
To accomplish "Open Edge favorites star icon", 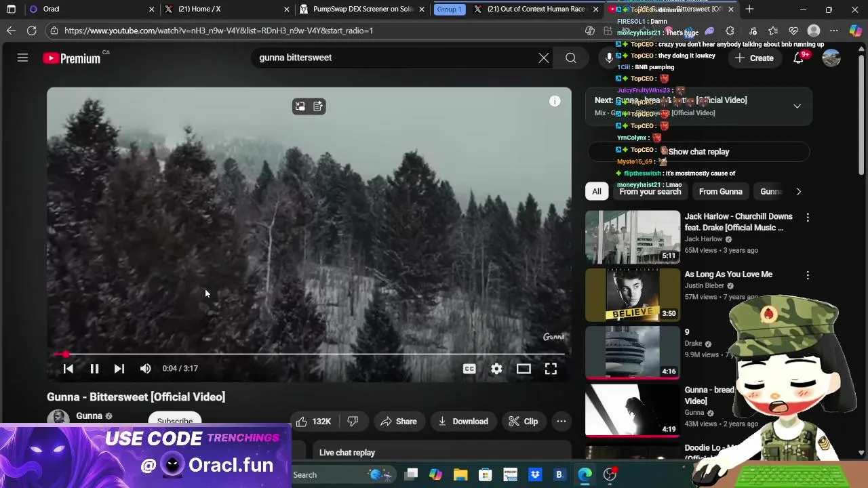I will coord(773,30).
